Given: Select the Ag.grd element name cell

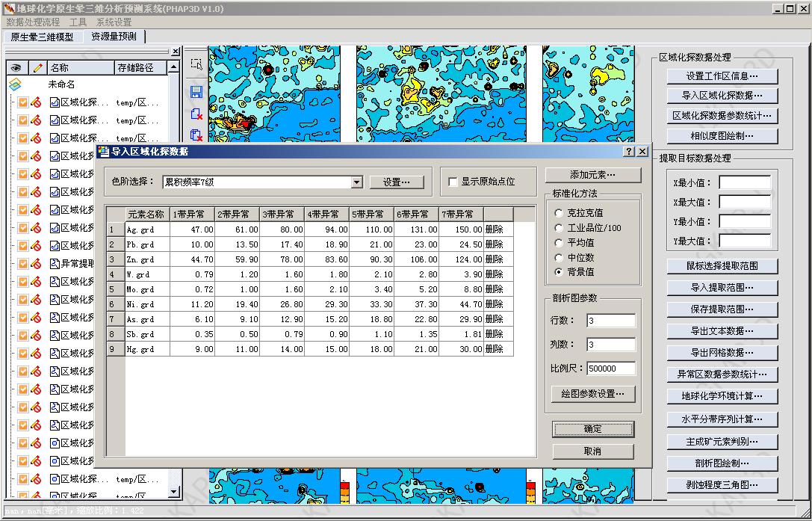Looking at the screenshot, I should [148, 229].
